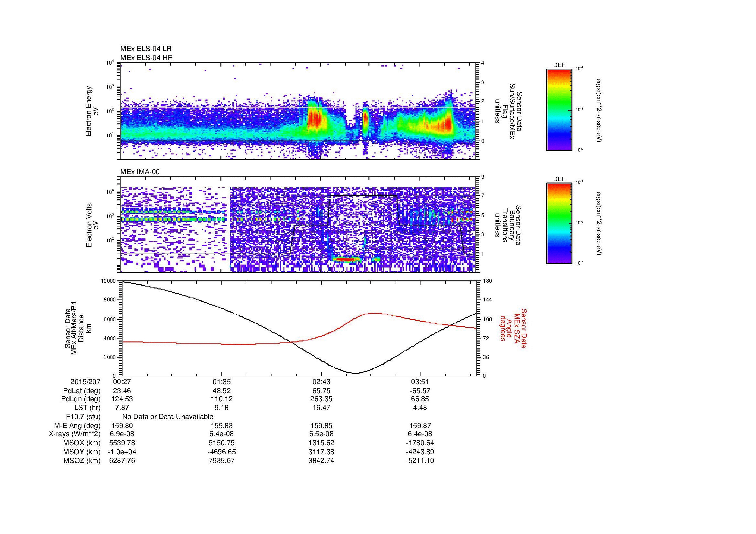Click the 'LST (hr)' row label

tap(87, 408)
